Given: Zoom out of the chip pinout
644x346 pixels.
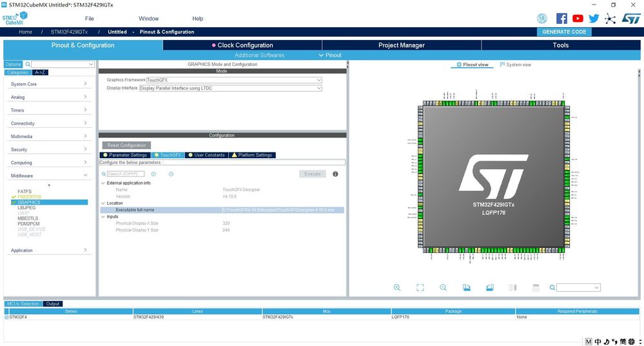Looking at the screenshot, I should click(x=443, y=287).
